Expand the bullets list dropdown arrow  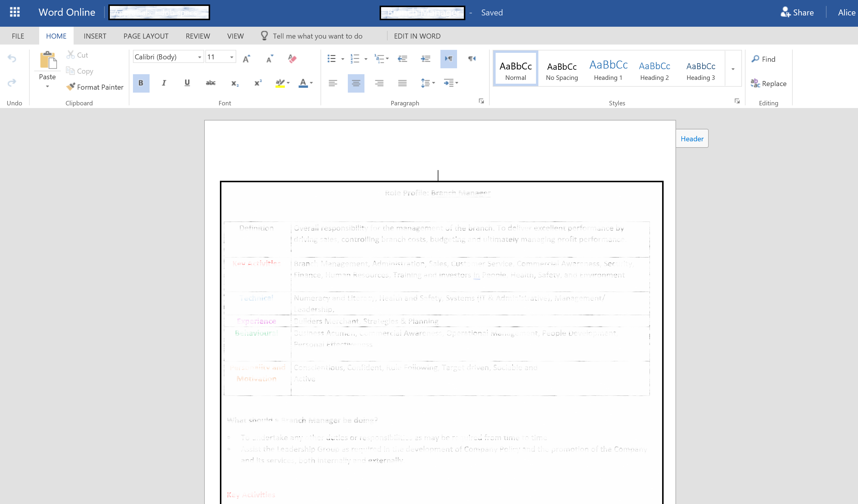tap(342, 59)
